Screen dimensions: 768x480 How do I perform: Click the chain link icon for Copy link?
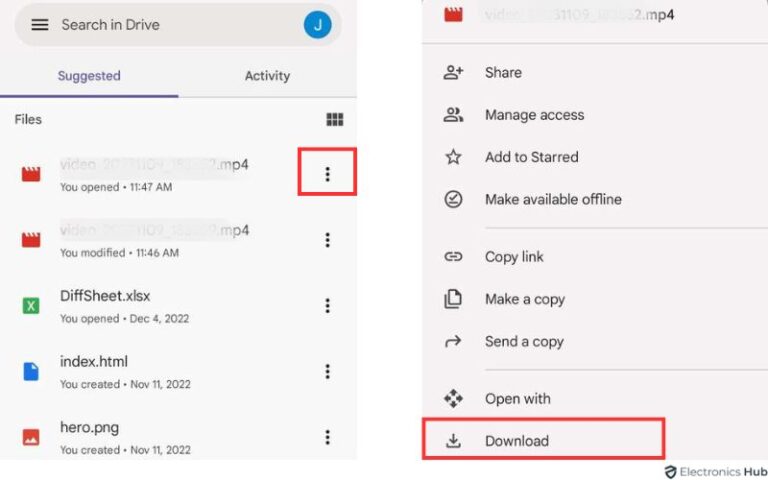453,257
